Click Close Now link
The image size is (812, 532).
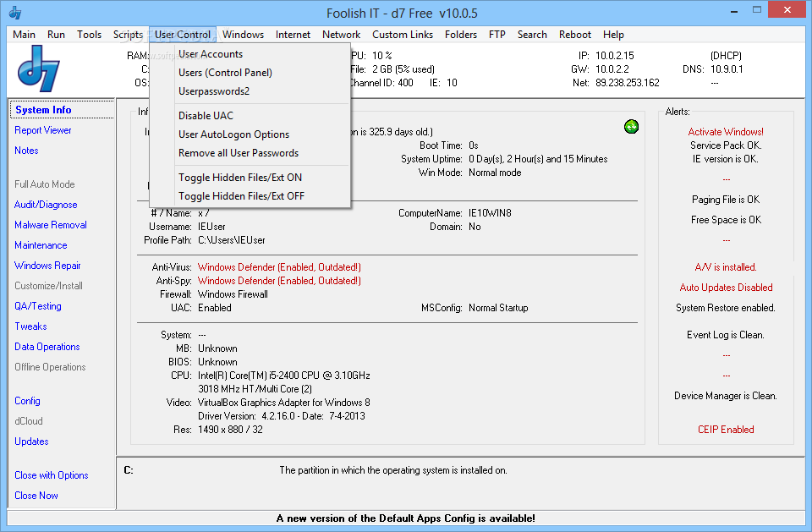[x=36, y=496]
